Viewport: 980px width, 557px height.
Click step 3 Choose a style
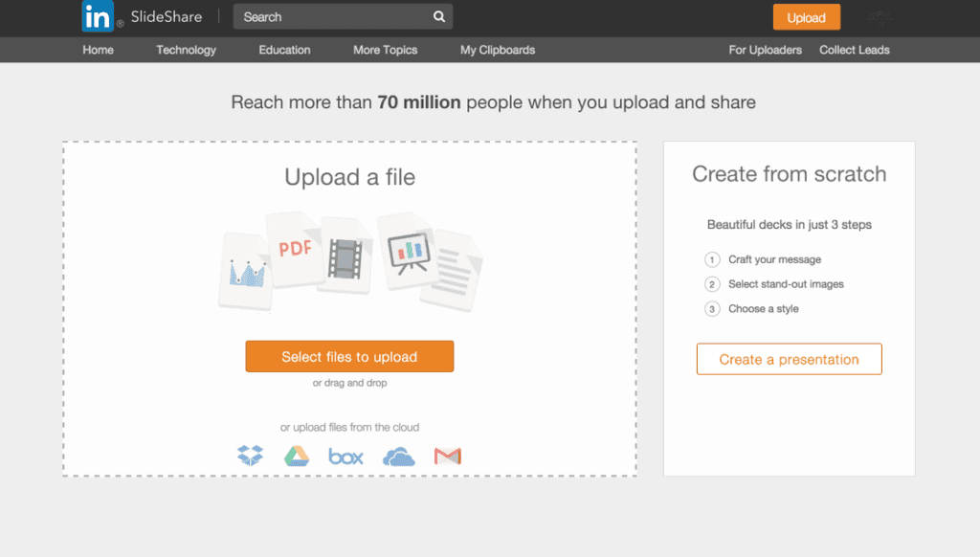pyautogui.click(x=752, y=309)
